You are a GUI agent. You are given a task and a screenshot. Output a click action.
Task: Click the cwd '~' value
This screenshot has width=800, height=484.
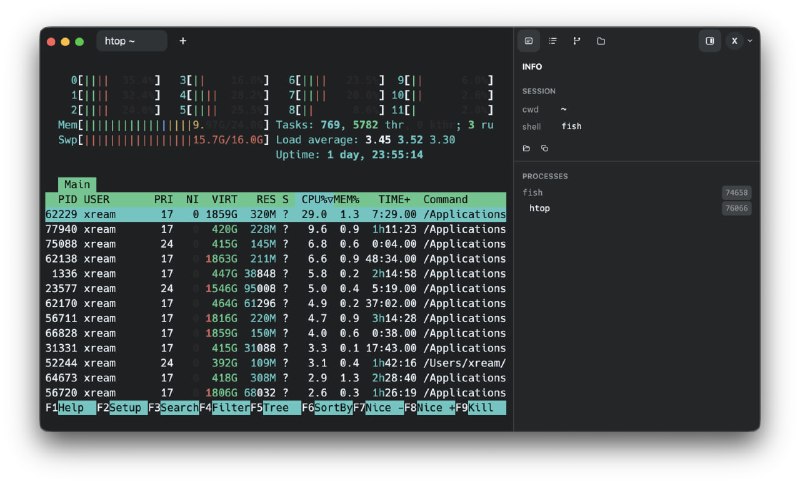(x=564, y=109)
